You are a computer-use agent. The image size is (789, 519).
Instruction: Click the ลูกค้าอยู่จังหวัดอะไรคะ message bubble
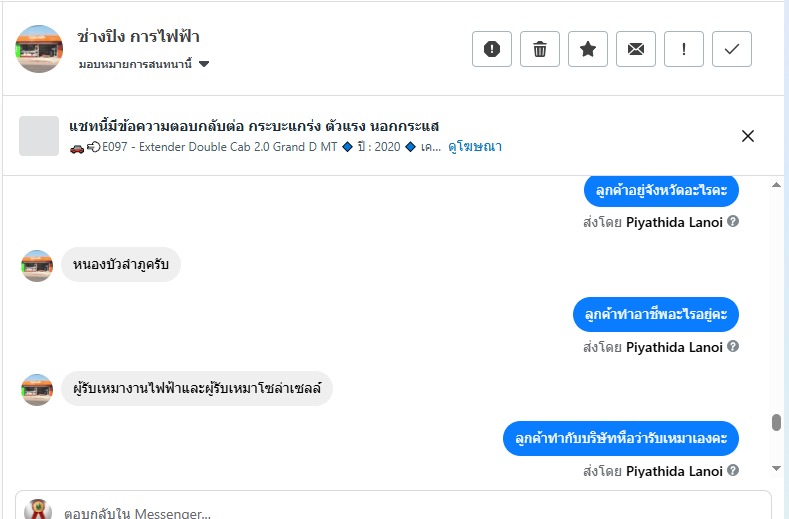(661, 188)
